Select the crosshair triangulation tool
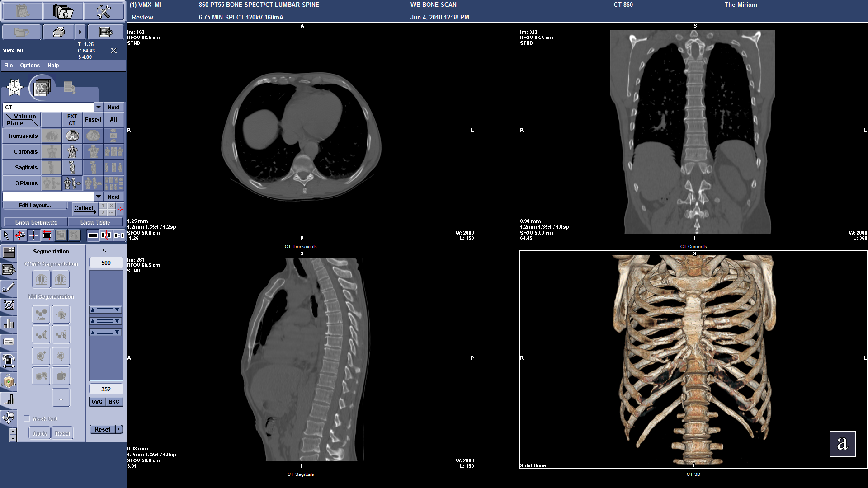Viewport: 868px width, 488px height. point(33,235)
